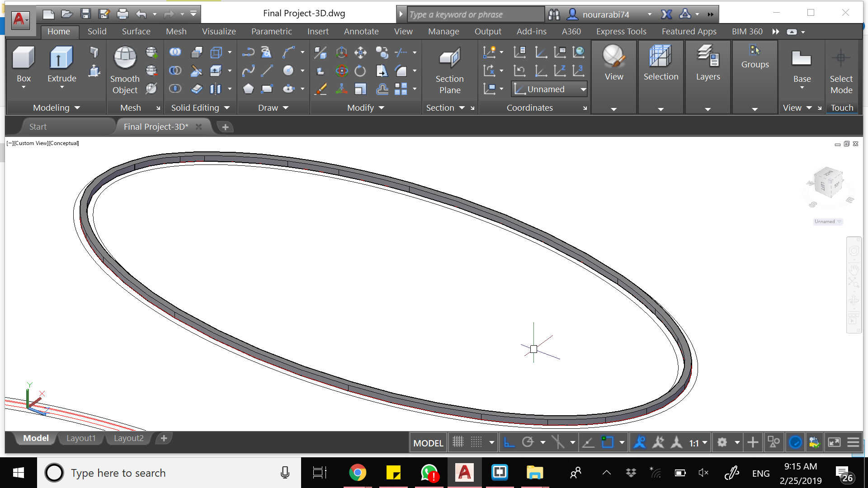Open the Unnamed UCS dropdown
This screenshot has height=488, width=868.
tap(583, 89)
